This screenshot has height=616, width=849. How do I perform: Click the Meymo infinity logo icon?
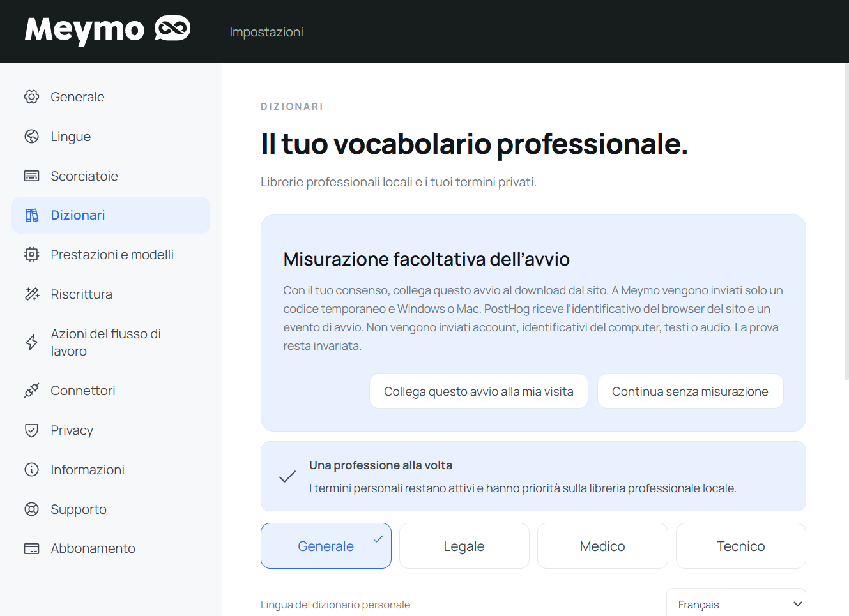172,29
